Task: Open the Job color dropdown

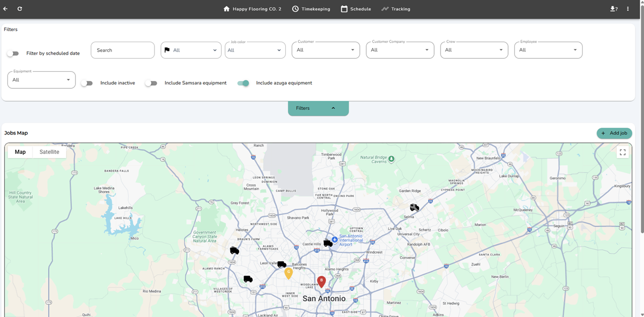Action: (255, 50)
